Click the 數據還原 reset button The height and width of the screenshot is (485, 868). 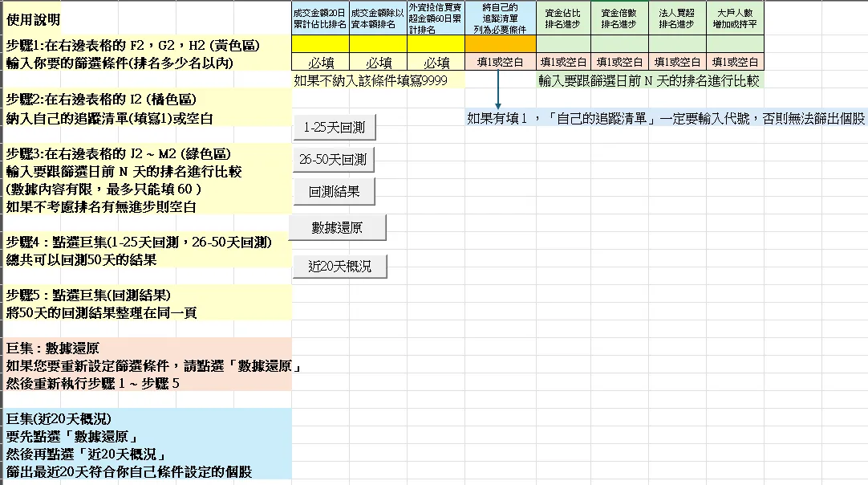[x=337, y=227]
